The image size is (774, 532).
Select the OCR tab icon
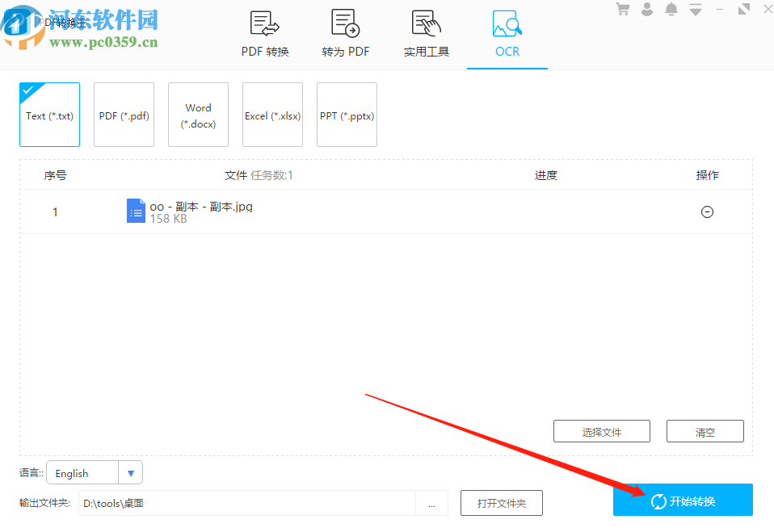click(x=507, y=25)
